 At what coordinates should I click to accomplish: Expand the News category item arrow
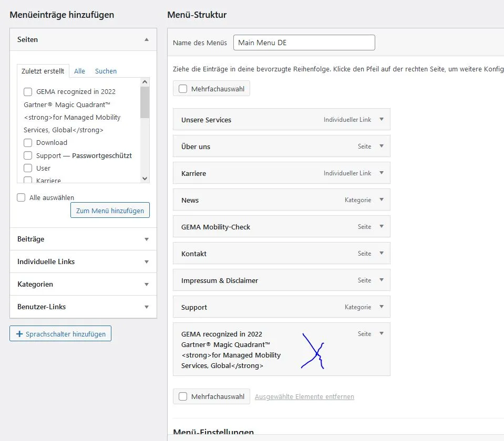pyautogui.click(x=382, y=199)
